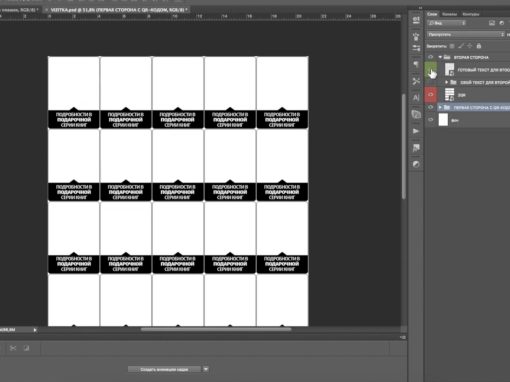510x382 pixels.
Task: Click the lock image pixels brush icon
Action: (461, 46)
